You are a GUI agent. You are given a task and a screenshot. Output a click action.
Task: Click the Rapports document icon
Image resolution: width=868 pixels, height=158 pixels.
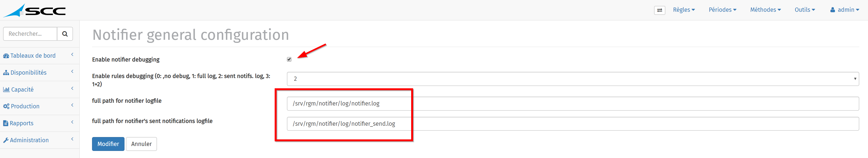[6, 123]
